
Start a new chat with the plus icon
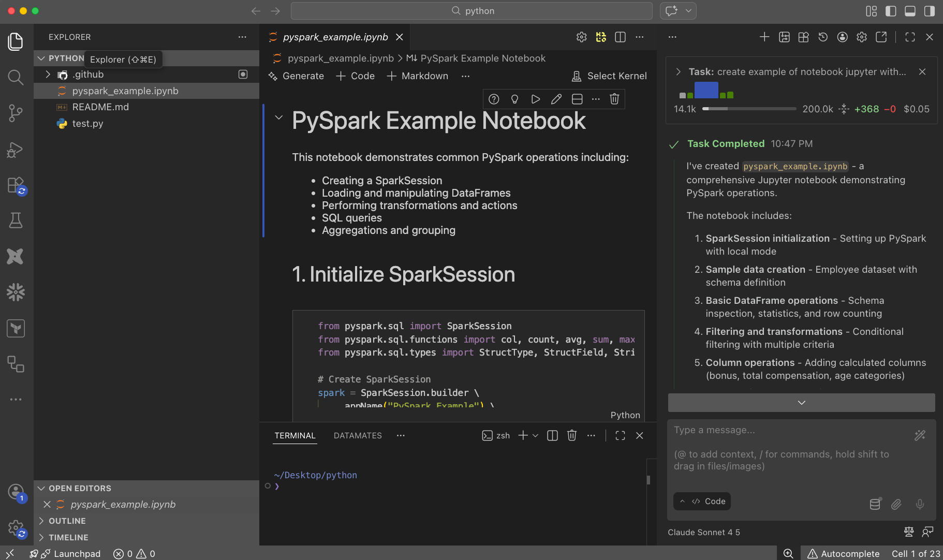[x=765, y=37]
